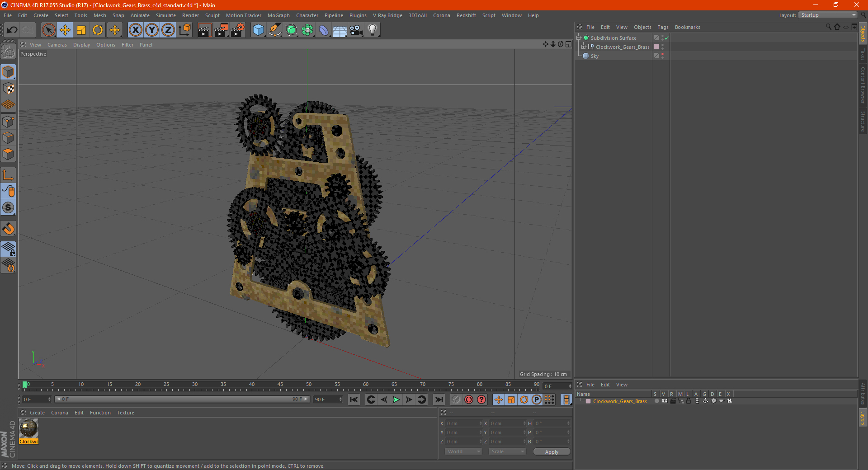Open the Layers side tab

coord(863,418)
